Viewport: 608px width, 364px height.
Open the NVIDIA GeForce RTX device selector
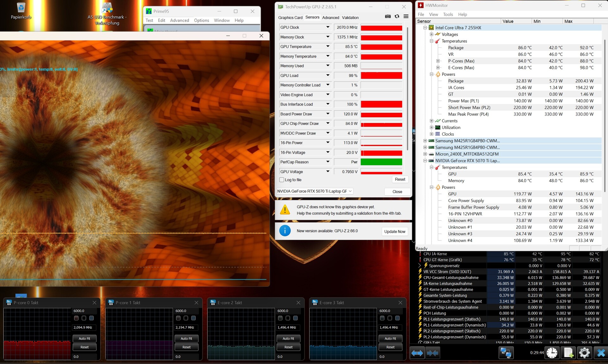(314, 191)
